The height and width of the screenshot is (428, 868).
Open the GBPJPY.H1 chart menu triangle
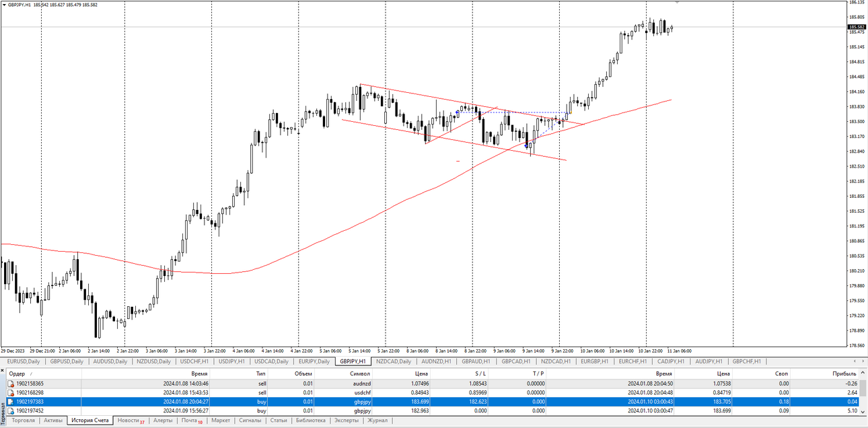pyautogui.click(x=3, y=4)
